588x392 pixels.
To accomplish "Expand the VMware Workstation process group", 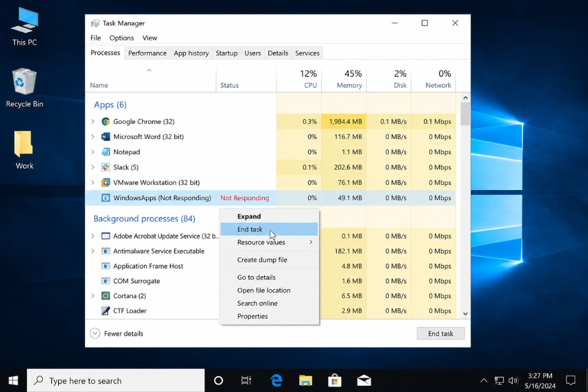I will click(93, 183).
